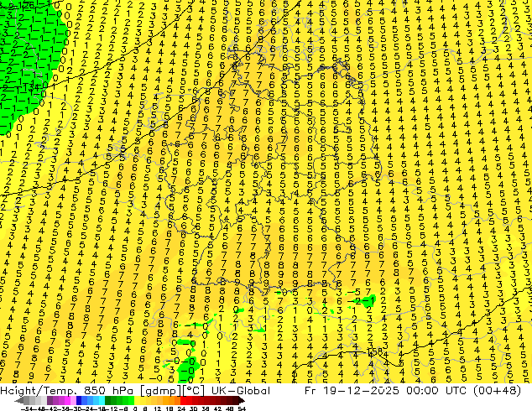Click the gray left arrow end of color scale

coord(19,401)
